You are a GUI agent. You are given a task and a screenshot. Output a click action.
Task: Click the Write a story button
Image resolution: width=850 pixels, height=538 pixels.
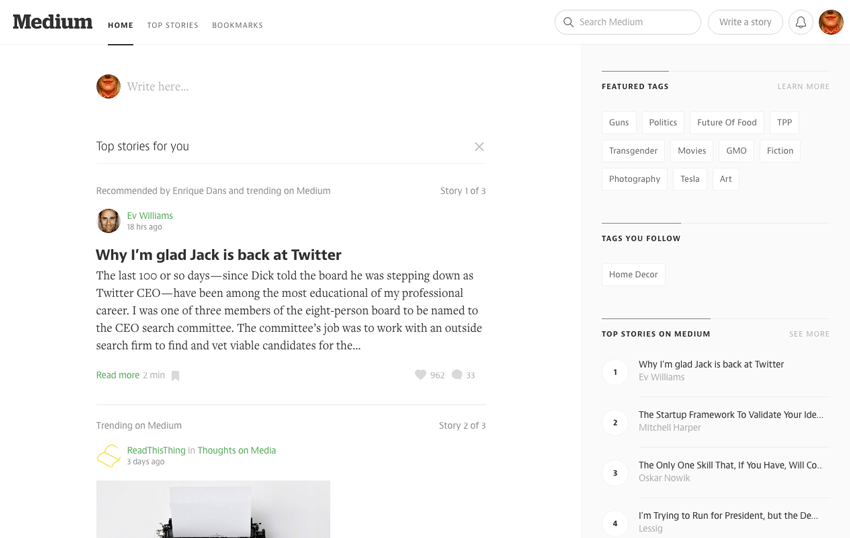pos(745,22)
